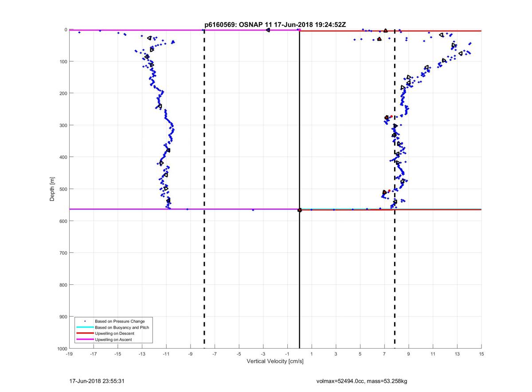532x392 pixels.
Task: Click the x-axis tick label "-19"
Action: pos(69,354)
